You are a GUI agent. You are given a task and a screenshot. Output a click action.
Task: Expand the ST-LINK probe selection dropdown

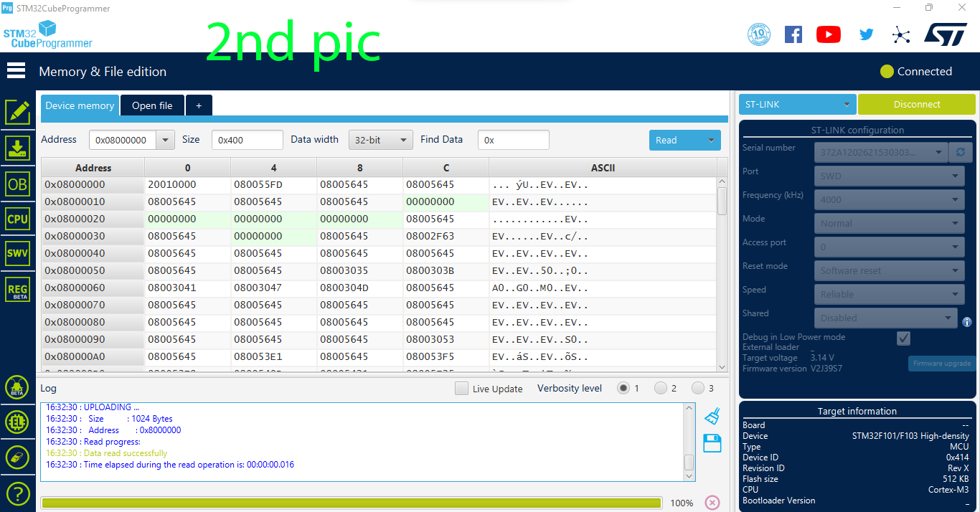pyautogui.click(x=796, y=103)
